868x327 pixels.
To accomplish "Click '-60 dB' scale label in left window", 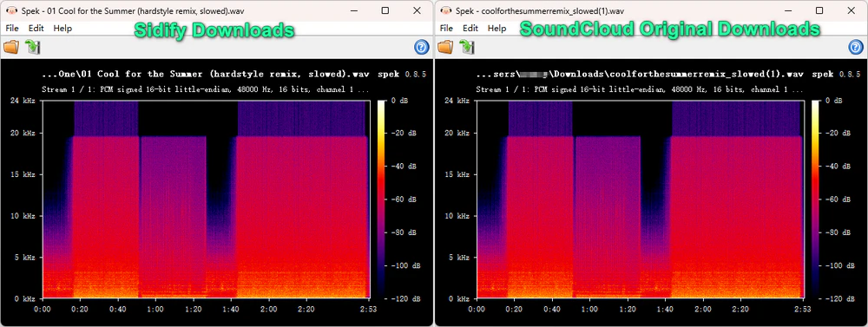I will [x=404, y=199].
